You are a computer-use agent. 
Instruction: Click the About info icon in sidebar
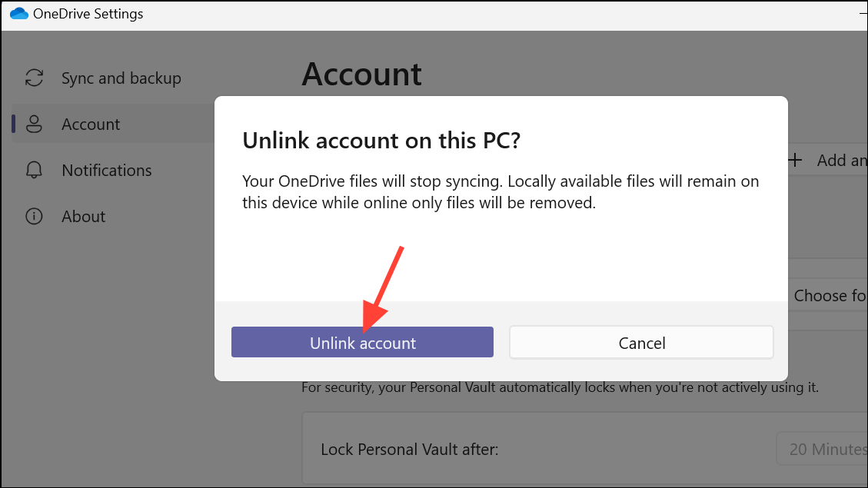[x=34, y=216]
